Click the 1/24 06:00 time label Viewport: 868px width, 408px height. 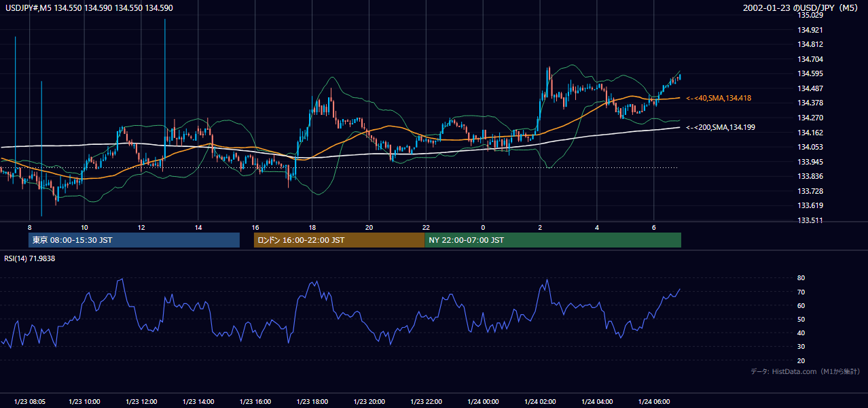655,402
